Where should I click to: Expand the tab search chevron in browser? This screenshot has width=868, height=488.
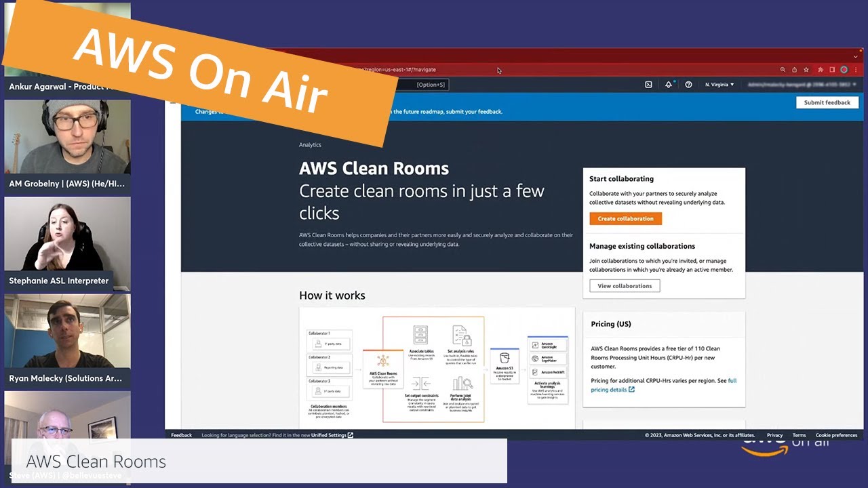[855, 57]
